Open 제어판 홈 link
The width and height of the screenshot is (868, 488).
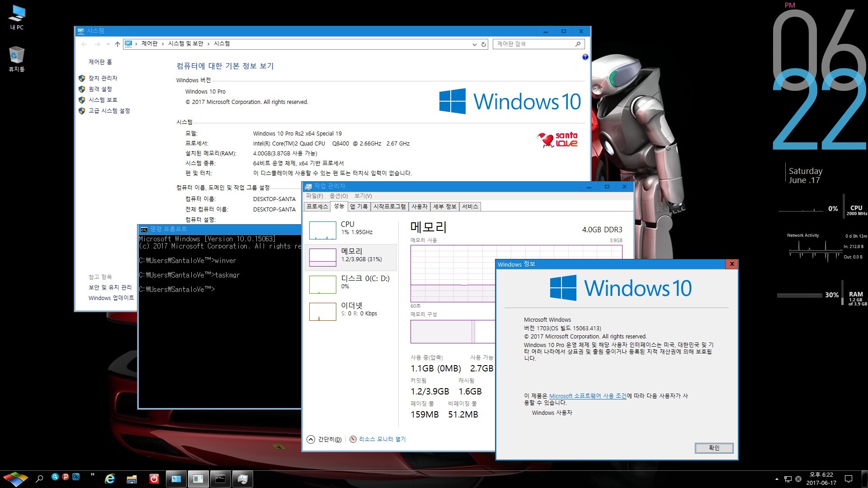pyautogui.click(x=100, y=62)
